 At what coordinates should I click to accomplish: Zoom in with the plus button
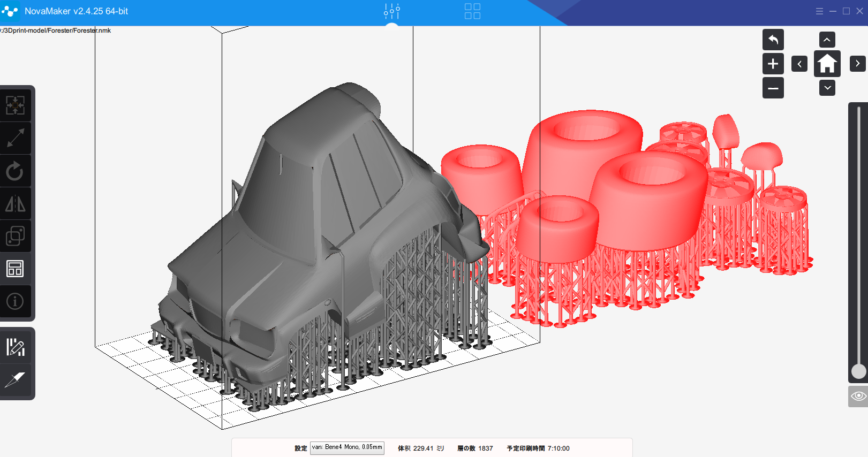[x=773, y=64]
